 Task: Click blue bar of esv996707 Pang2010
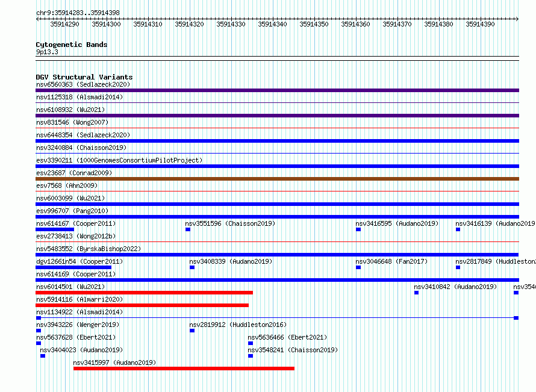tap(277, 217)
